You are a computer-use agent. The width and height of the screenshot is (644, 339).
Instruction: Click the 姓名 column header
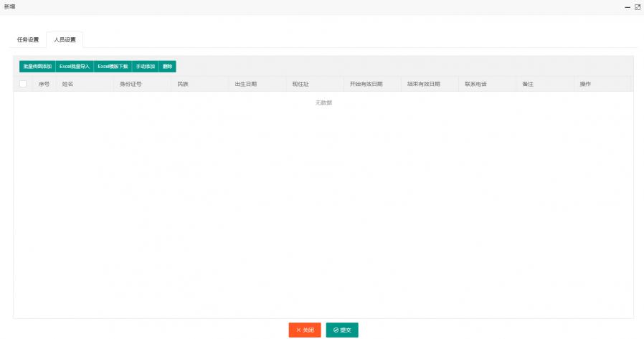[x=68, y=84]
